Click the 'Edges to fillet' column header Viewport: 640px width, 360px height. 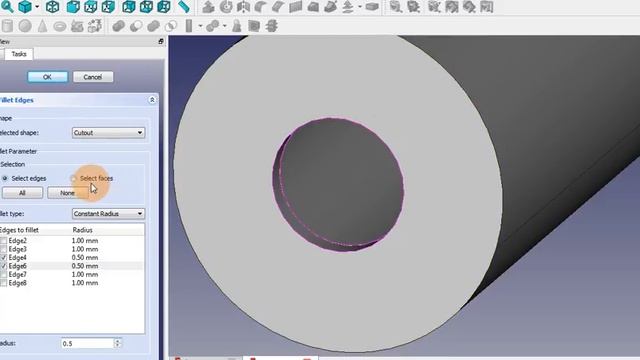pos(19,230)
